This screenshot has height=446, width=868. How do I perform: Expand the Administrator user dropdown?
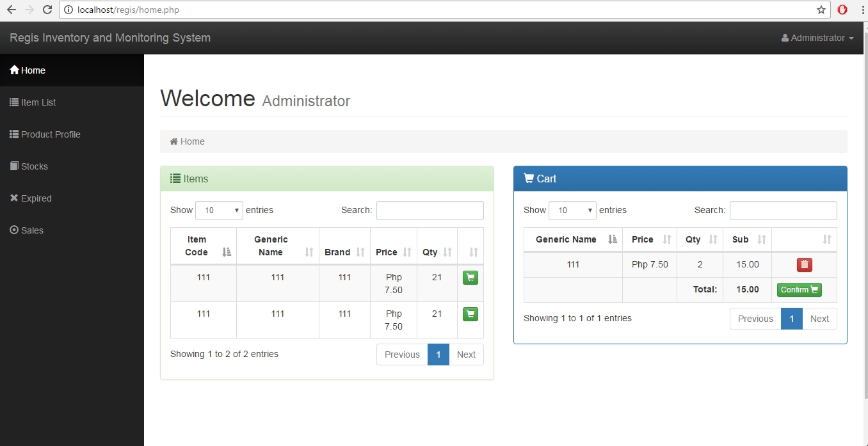(817, 38)
